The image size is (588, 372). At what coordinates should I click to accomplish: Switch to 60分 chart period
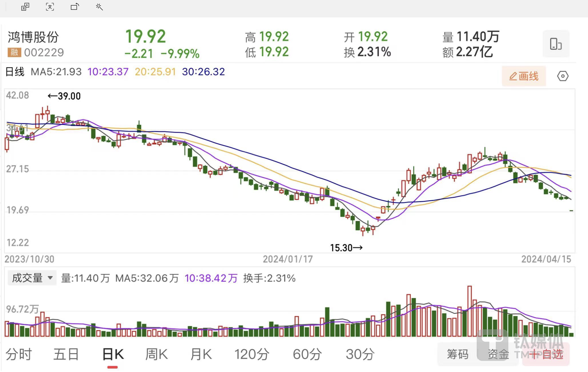click(307, 354)
